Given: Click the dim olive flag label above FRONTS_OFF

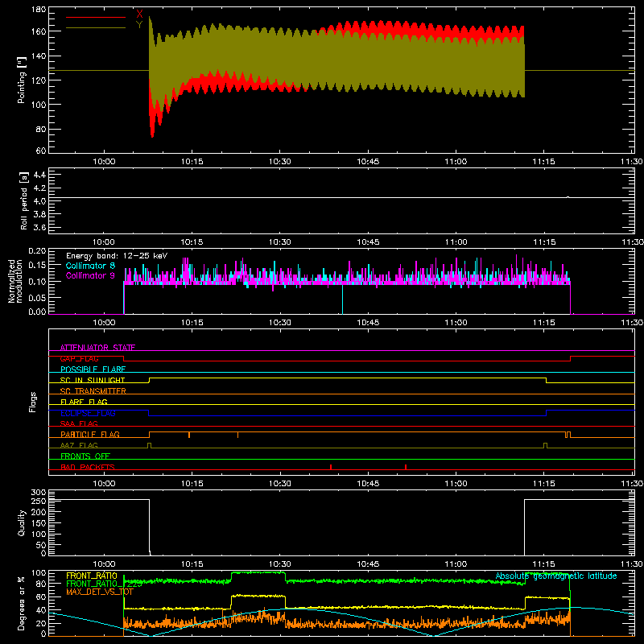Looking at the screenshot, I should pyautogui.click(x=79, y=445).
